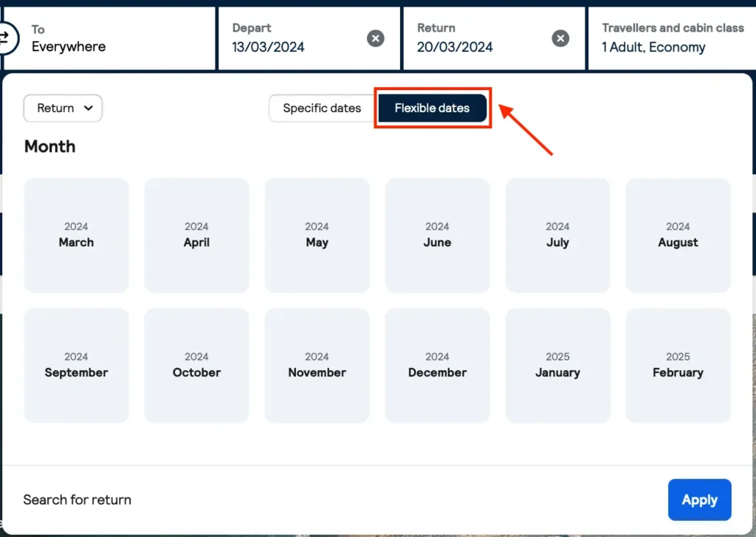Select December 2024 as travel month

click(437, 365)
